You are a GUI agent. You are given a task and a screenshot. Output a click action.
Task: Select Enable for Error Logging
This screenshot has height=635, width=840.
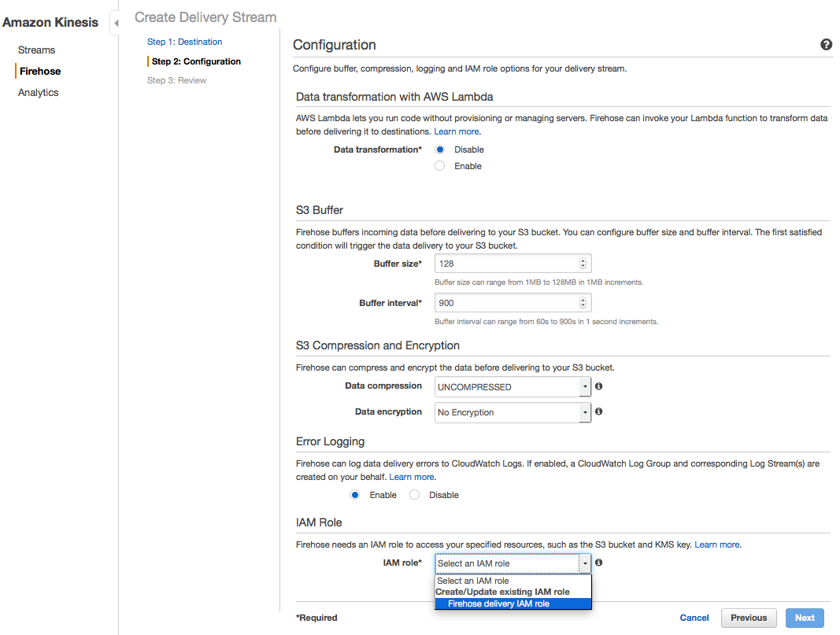click(x=354, y=495)
